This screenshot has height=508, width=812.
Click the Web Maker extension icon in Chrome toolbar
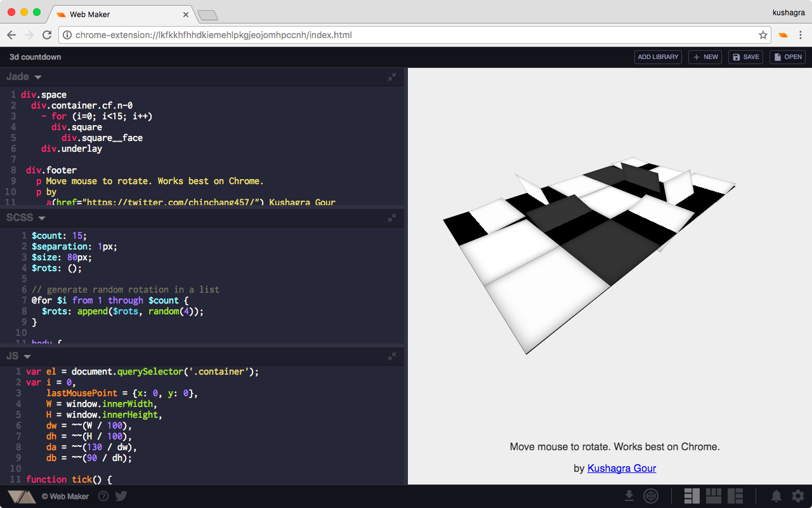[783, 35]
